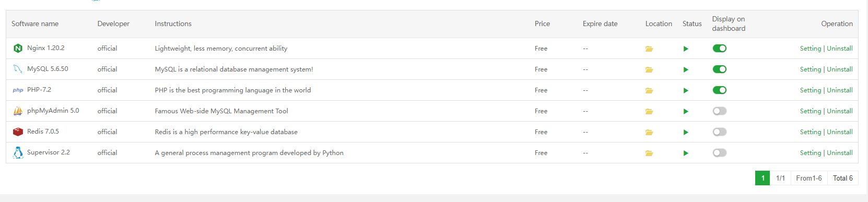Open Setting for Redis 7.0.5

pyautogui.click(x=810, y=132)
